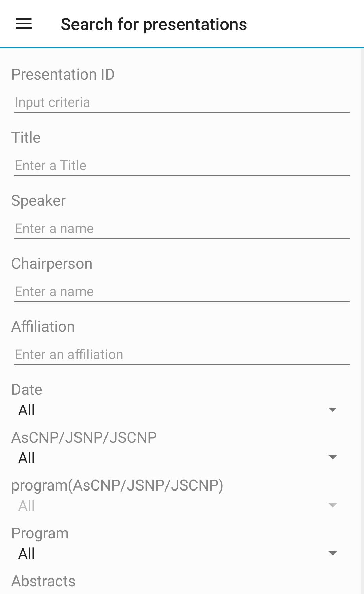Click the Presentation ID input field
The height and width of the screenshot is (594, 364).
pyautogui.click(x=182, y=102)
